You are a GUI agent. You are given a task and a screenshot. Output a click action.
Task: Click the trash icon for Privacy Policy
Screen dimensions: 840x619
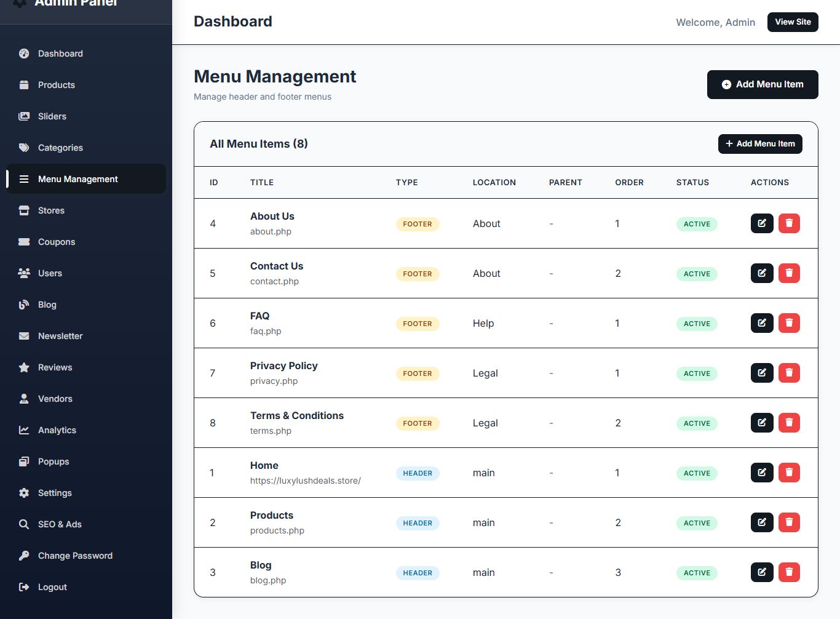pos(789,373)
